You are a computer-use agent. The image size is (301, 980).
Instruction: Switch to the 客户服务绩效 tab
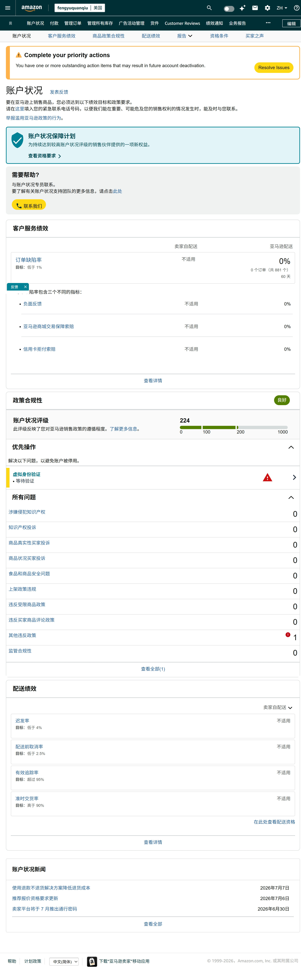click(x=62, y=36)
